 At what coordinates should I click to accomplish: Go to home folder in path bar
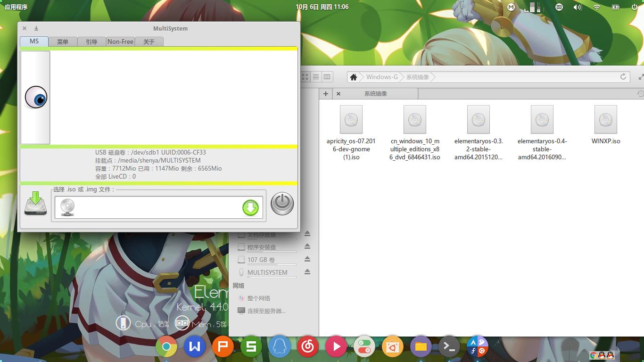pos(354,77)
